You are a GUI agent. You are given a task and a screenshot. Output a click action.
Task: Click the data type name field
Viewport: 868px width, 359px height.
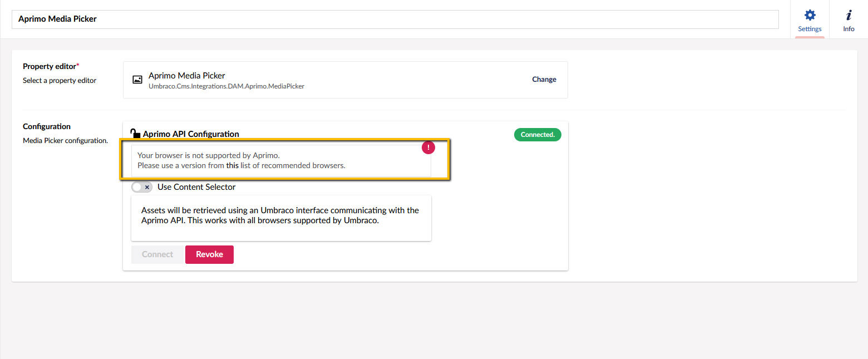[x=395, y=19]
